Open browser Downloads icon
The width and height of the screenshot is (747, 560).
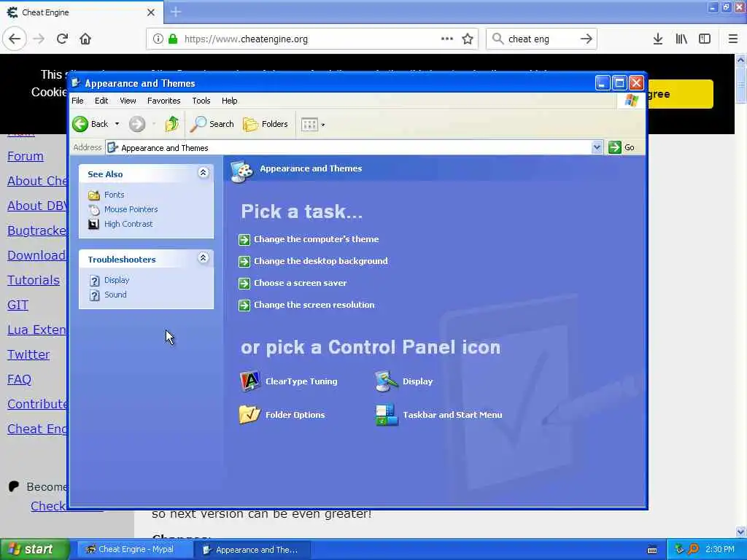658,39
